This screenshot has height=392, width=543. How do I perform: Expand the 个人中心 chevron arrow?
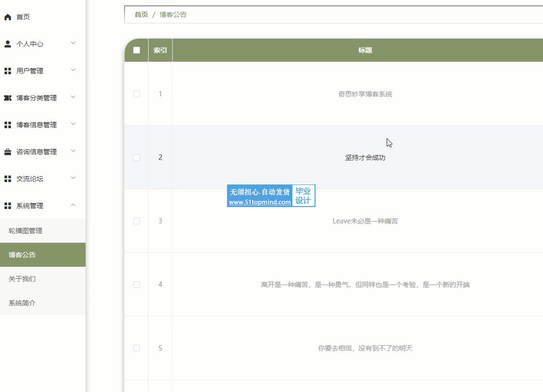[x=73, y=43]
